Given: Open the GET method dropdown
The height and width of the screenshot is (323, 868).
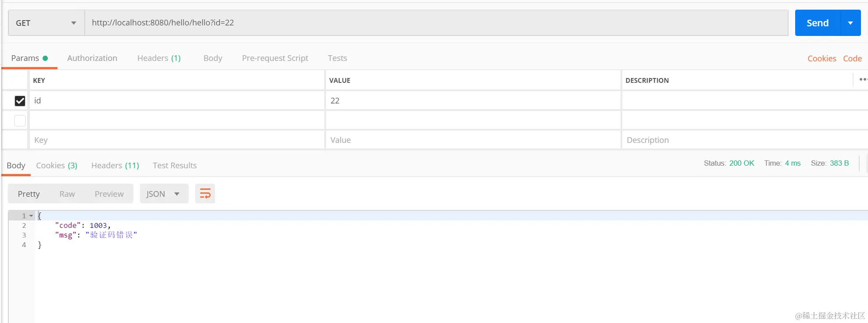Looking at the screenshot, I should 46,23.
